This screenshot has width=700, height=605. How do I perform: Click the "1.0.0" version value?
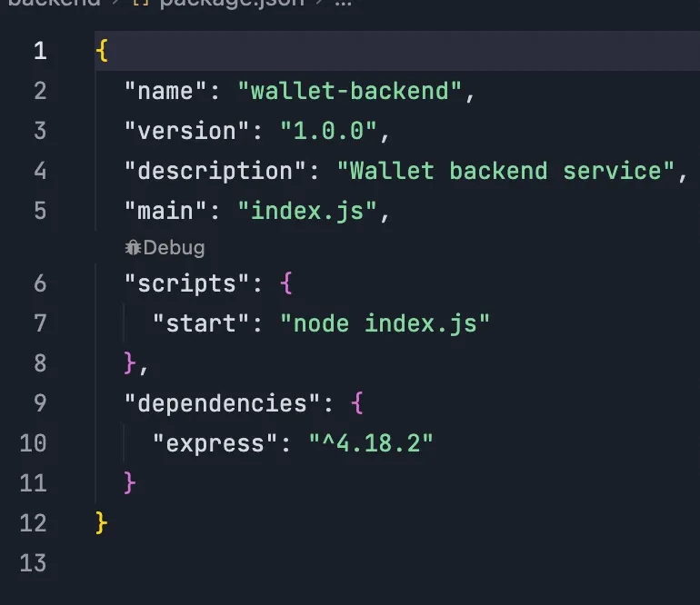click(x=328, y=131)
